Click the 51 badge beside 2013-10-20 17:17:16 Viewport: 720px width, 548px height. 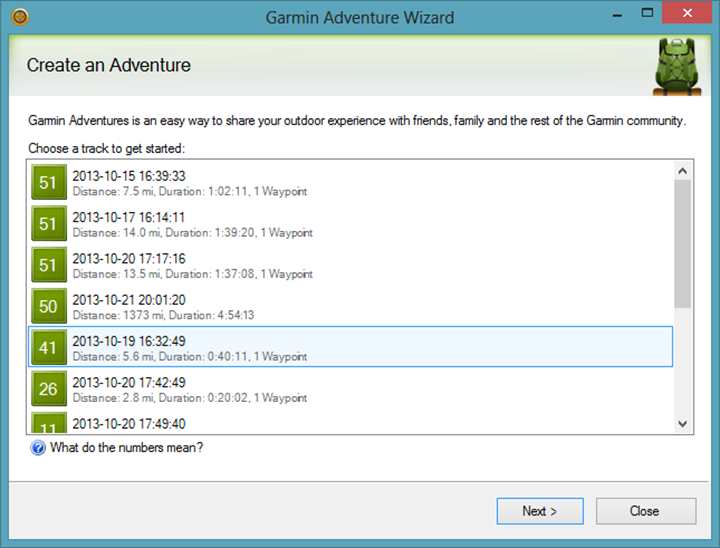(49, 265)
